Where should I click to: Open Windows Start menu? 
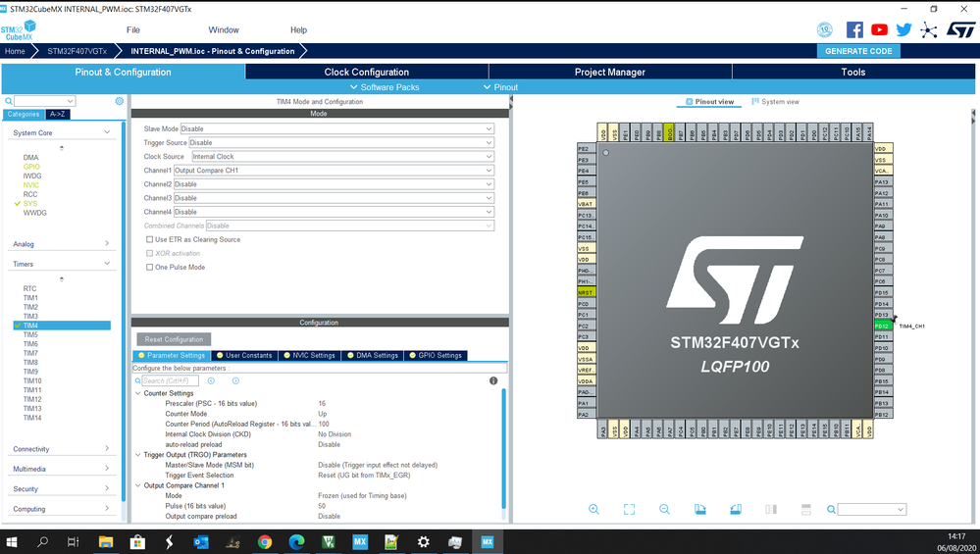[x=11, y=541]
